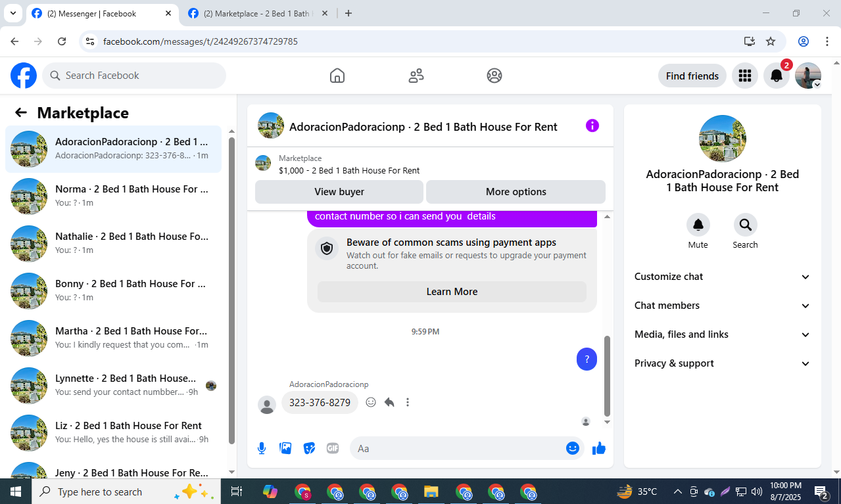Open the Home icon in top navigation
Image resolution: width=841 pixels, height=504 pixels.
click(x=337, y=76)
